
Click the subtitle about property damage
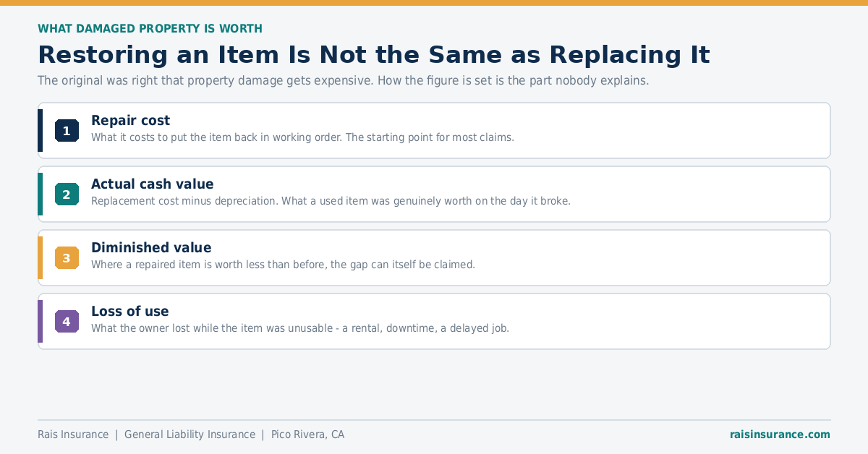(344, 81)
